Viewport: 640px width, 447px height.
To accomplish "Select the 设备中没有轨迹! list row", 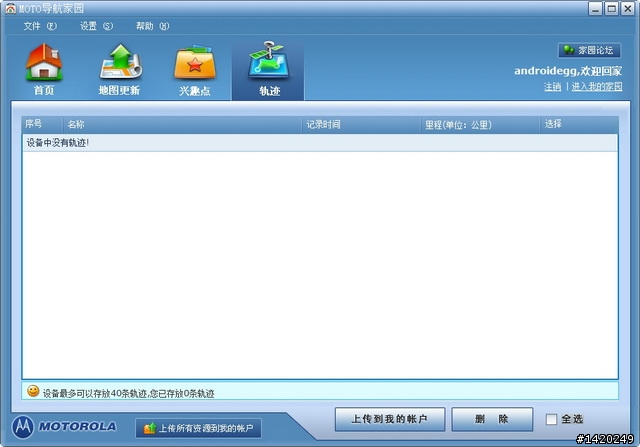I will tap(320, 143).
